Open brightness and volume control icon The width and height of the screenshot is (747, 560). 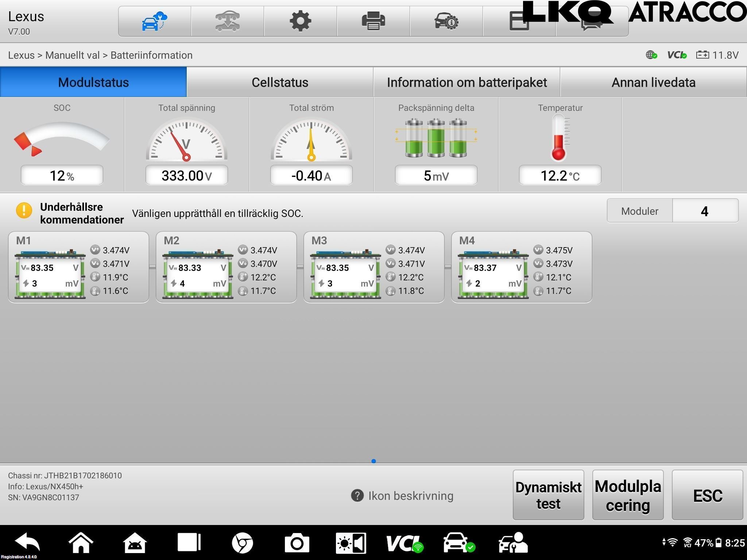351,543
